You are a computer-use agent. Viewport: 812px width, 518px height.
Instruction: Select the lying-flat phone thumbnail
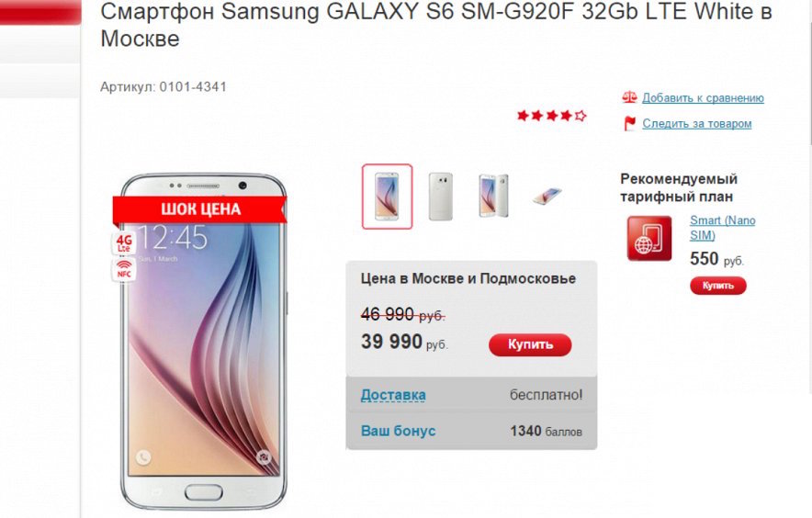[x=547, y=197]
